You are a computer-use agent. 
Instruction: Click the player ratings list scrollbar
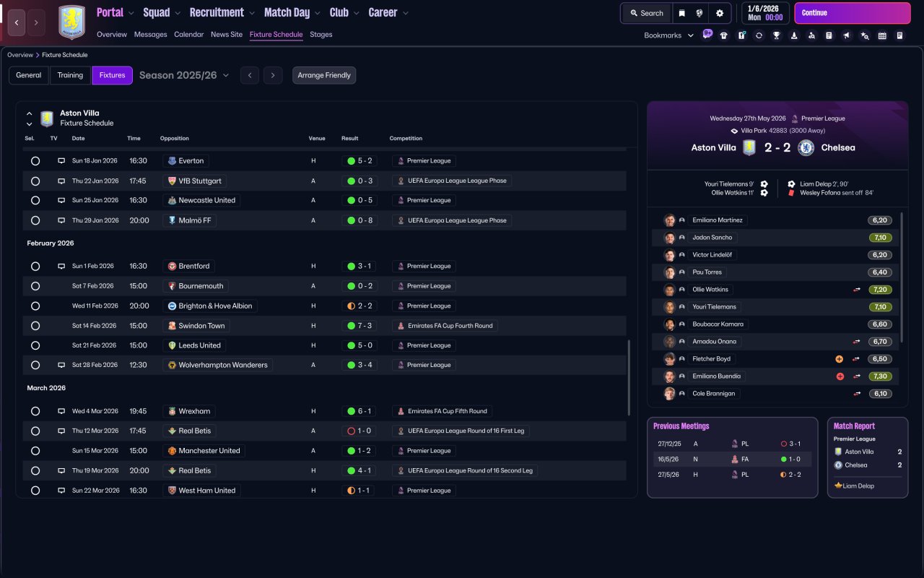[902, 278]
